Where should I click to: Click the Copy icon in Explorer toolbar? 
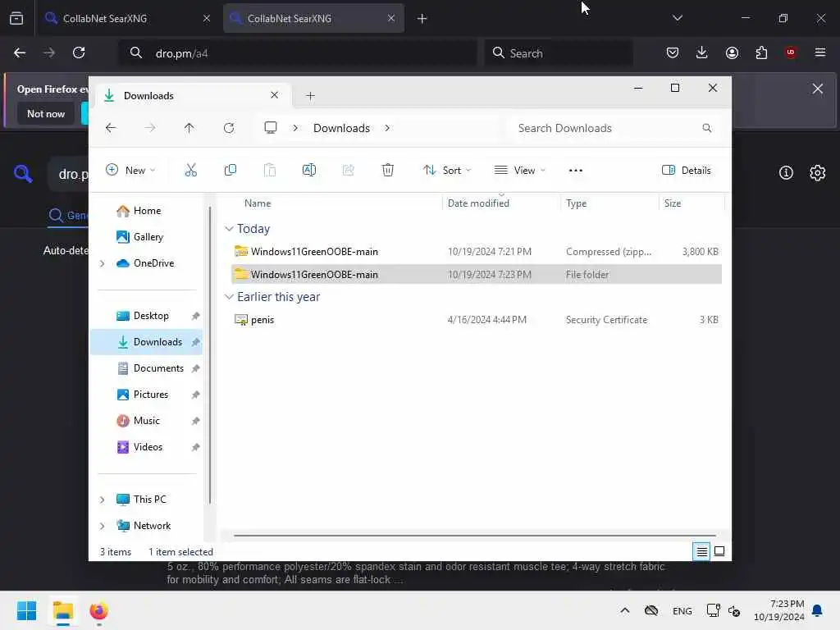point(231,171)
